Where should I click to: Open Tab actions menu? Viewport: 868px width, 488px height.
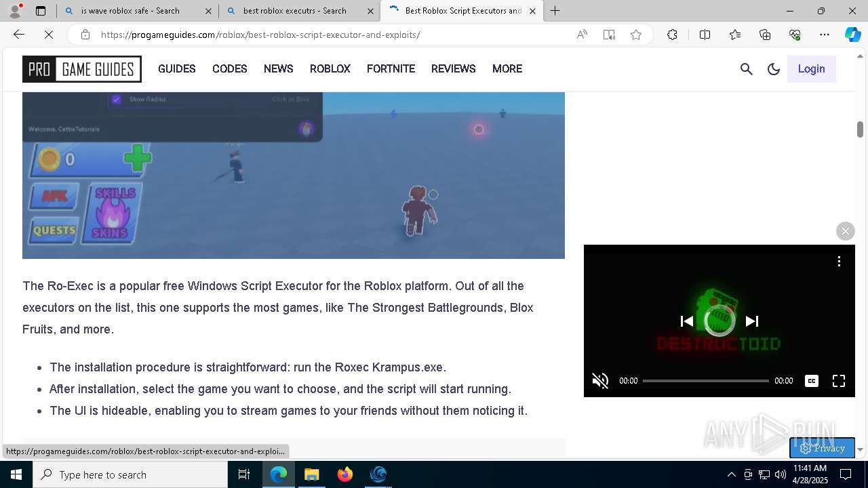(x=41, y=11)
